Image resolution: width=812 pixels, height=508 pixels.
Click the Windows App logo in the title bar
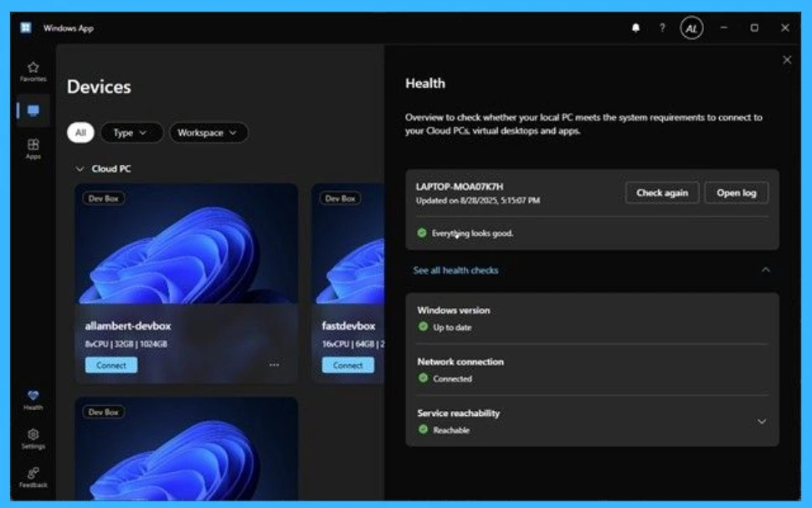coord(28,28)
